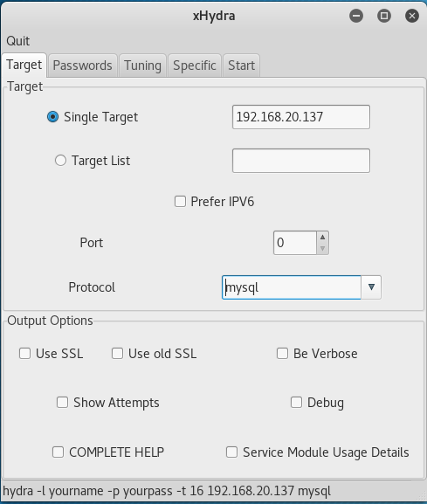Check the Show Attempts box

tap(62, 402)
